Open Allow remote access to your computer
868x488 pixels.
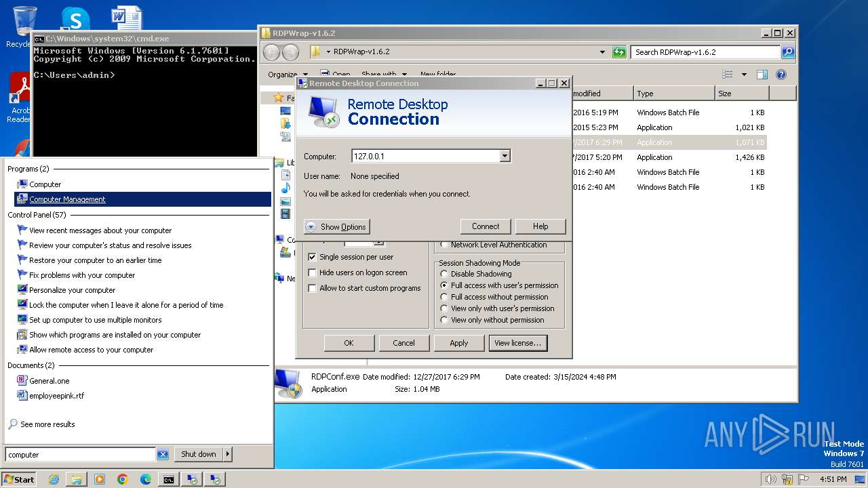pos(91,350)
